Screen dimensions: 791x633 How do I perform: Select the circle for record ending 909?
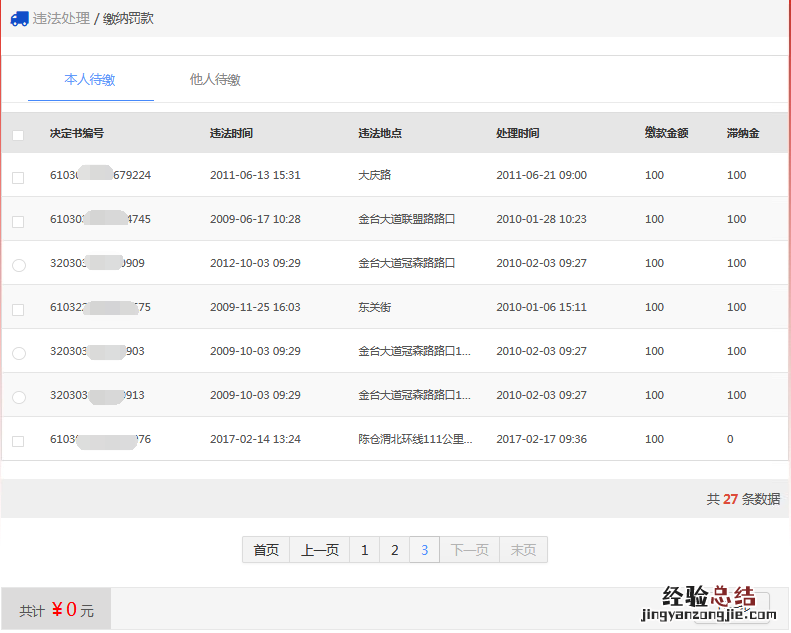coord(18,265)
